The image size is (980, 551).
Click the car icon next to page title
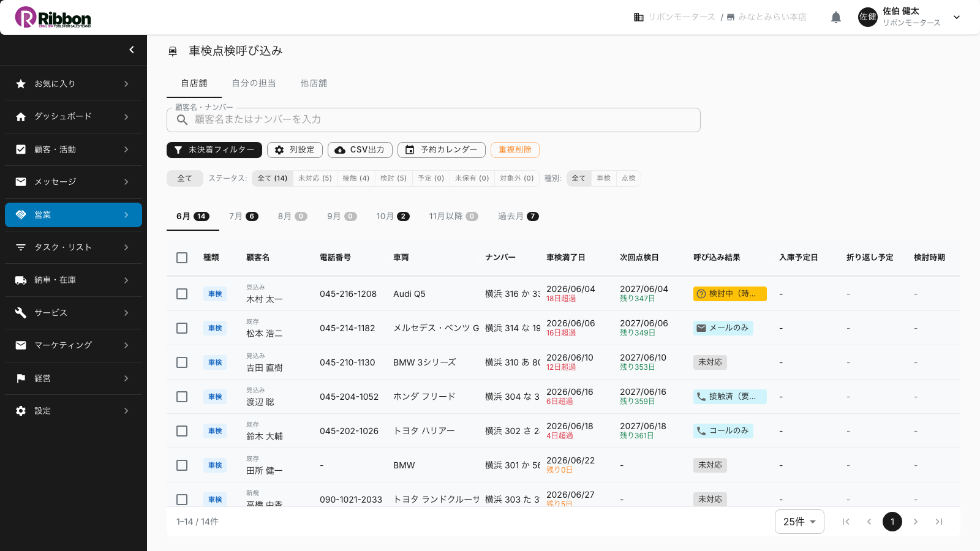click(173, 51)
